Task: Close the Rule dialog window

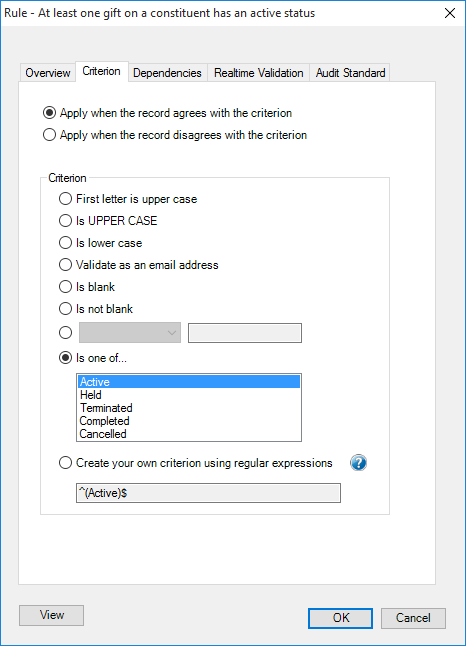Action: [450, 13]
